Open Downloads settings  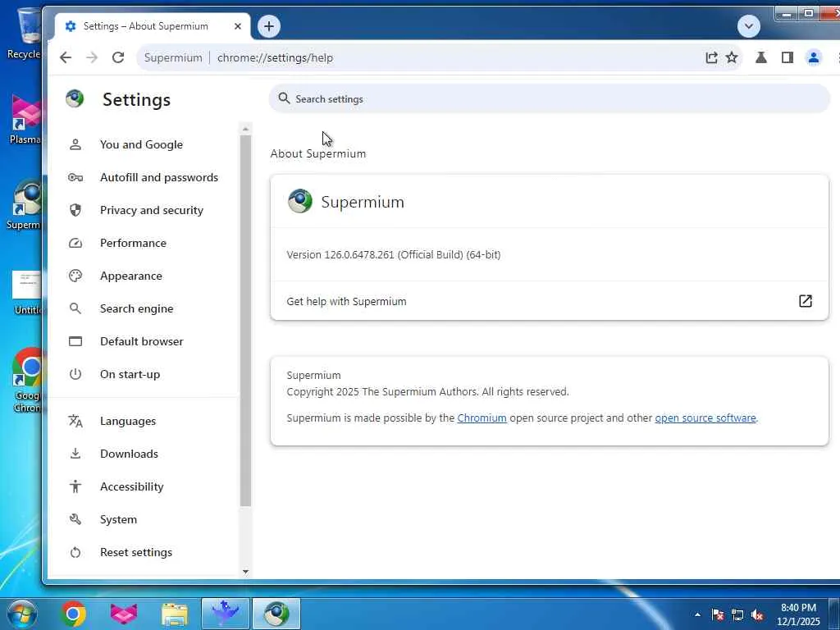tap(129, 454)
